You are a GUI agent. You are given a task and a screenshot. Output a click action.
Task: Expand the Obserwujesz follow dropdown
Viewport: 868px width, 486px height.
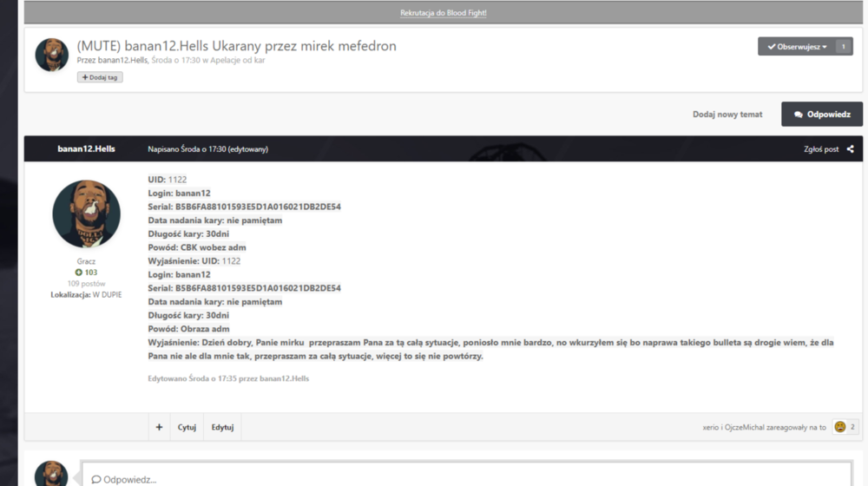point(797,47)
